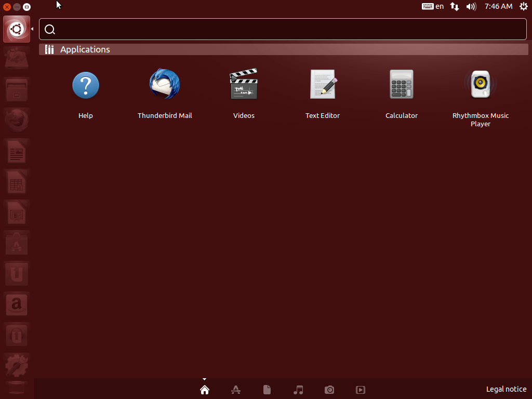Click the magnifier search icon
The height and width of the screenshot is (399, 532).
[50, 30]
